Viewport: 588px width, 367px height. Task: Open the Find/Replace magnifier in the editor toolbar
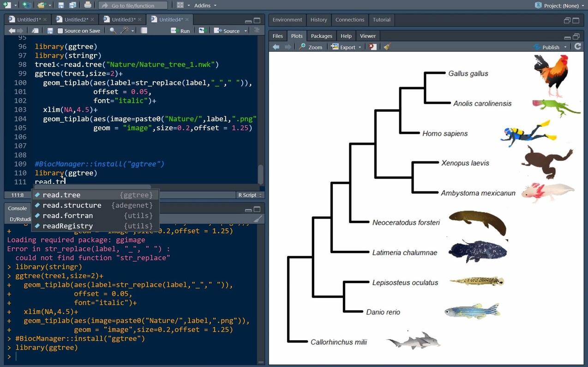tap(113, 30)
